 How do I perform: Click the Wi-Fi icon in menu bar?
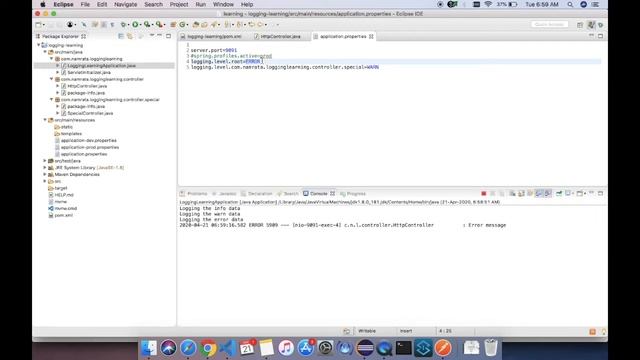pos(488,4)
